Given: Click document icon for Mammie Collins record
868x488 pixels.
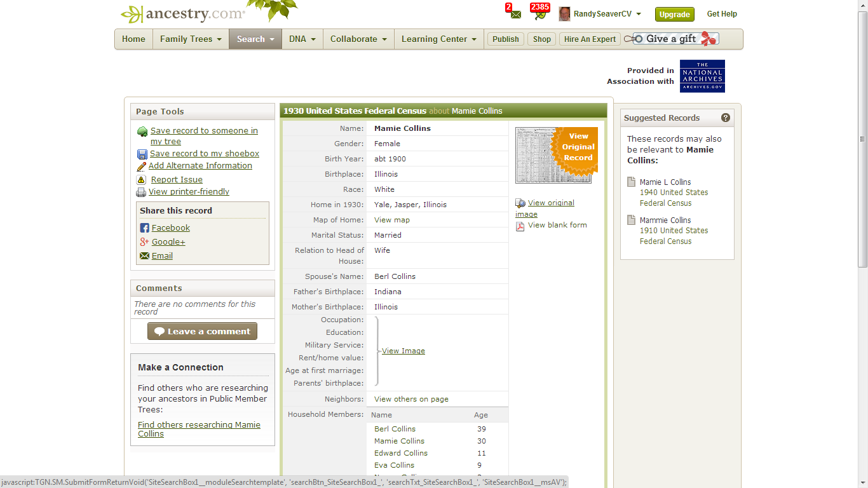Looking at the screenshot, I should click(x=631, y=220).
